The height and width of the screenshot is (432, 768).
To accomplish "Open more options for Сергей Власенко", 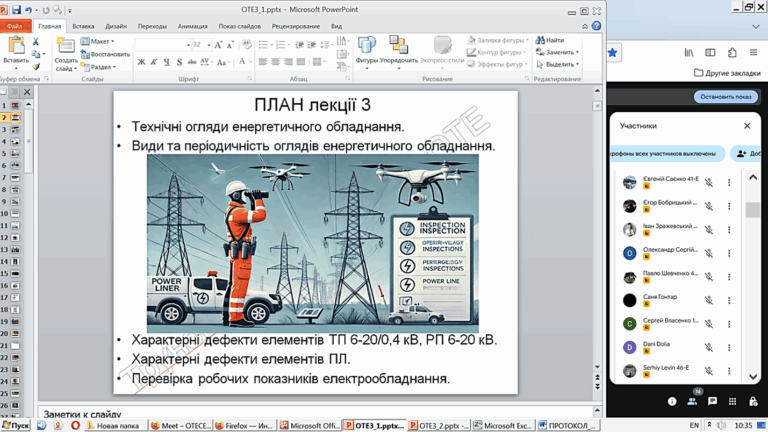I will click(x=729, y=324).
